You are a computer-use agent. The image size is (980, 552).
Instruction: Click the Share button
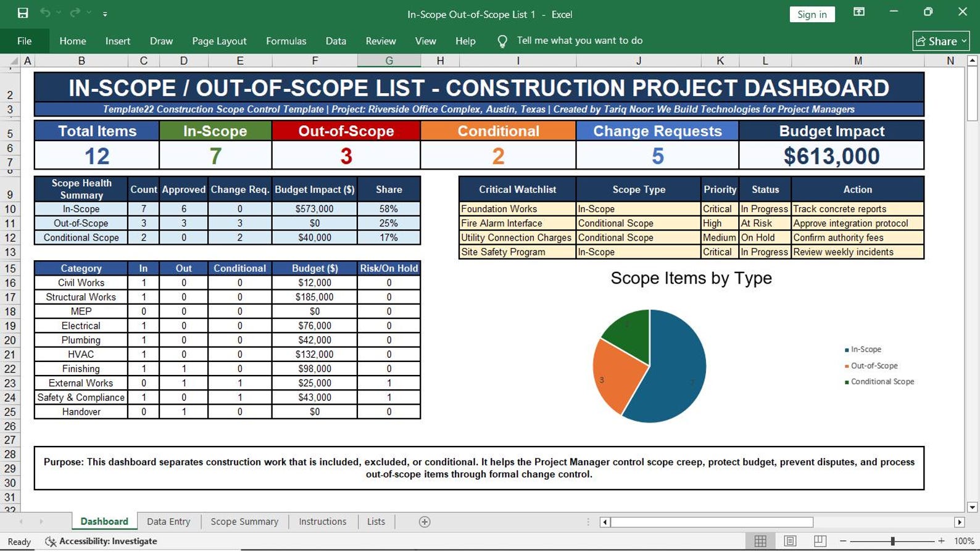coord(941,41)
